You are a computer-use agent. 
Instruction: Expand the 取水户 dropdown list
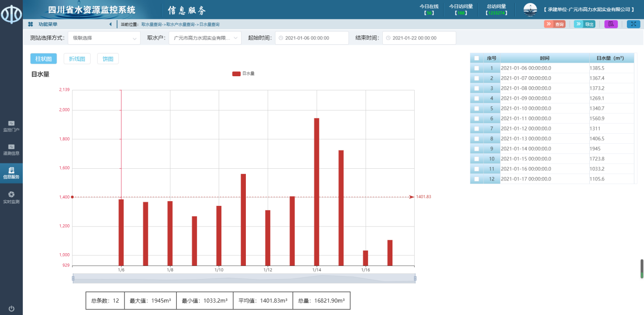point(205,38)
